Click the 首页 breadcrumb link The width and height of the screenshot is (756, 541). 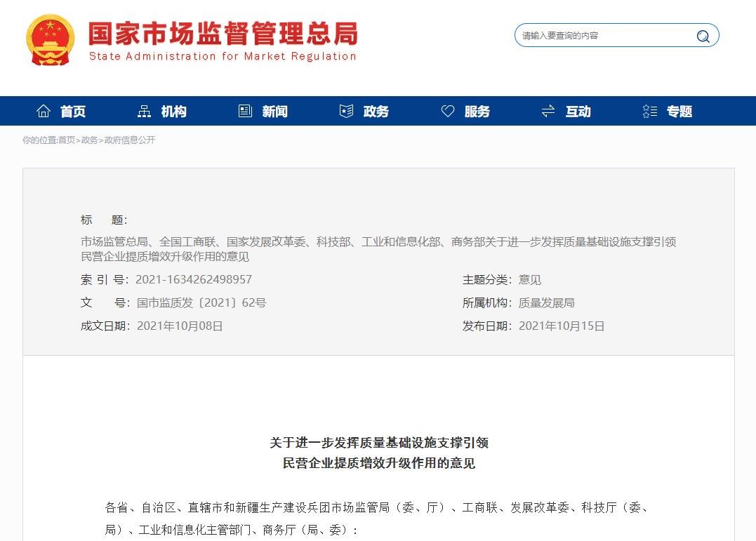click(x=67, y=140)
